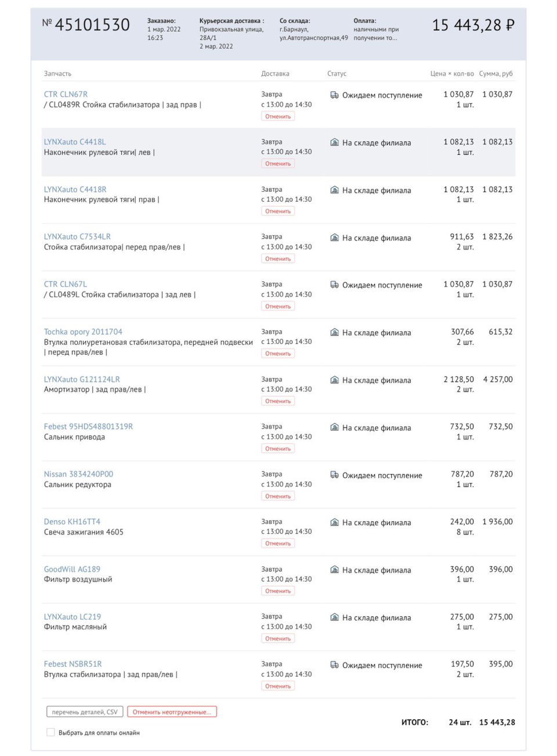
Task: Cancel the Denso KH16TT4 spark plugs item
Action: click(277, 543)
